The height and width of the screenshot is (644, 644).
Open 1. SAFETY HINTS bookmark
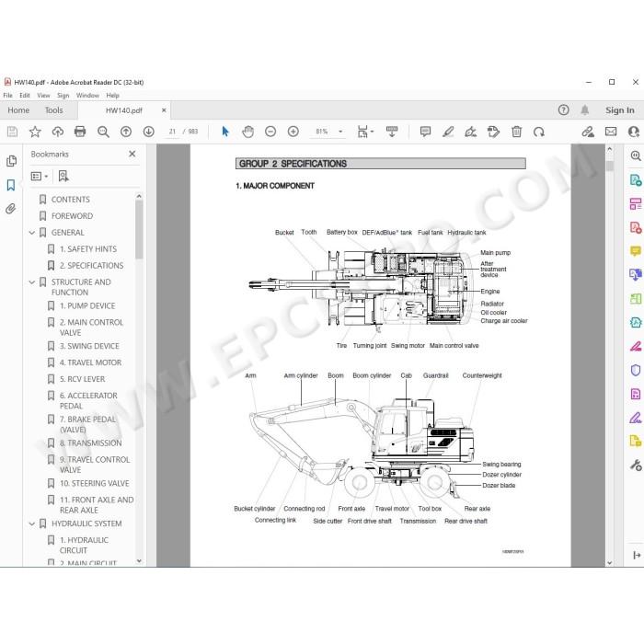88,249
